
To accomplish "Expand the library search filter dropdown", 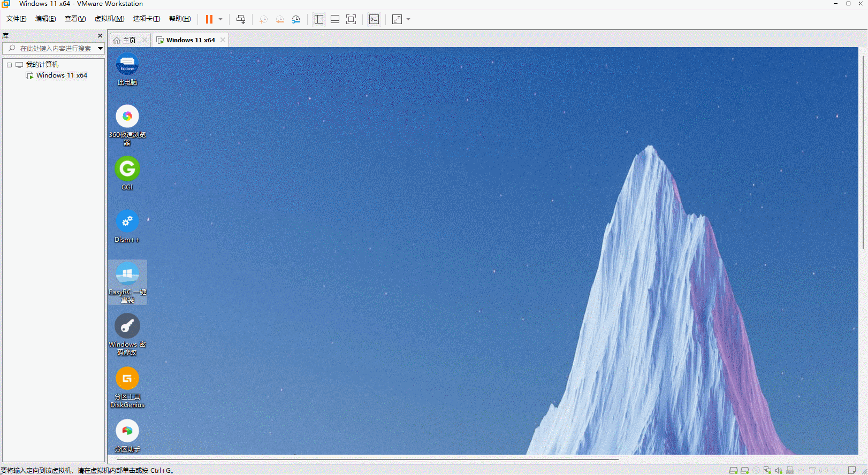I will 100,48.
